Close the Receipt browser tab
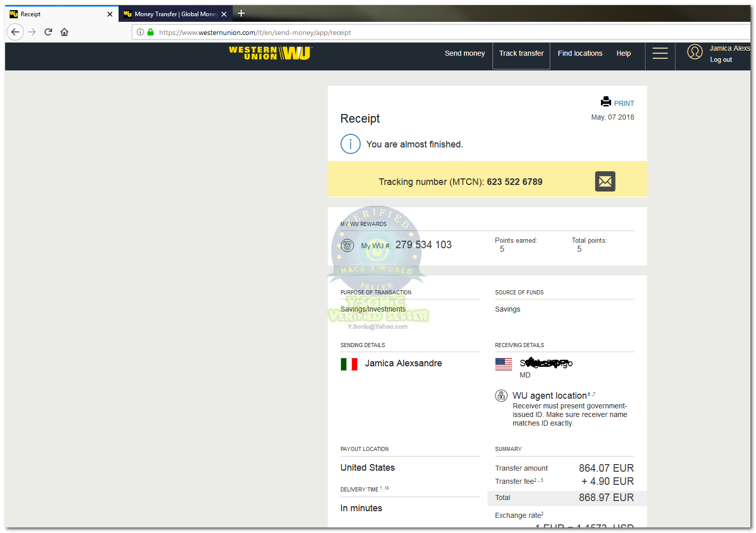Image resolution: width=756 pixels, height=533 pixels. 110,14
